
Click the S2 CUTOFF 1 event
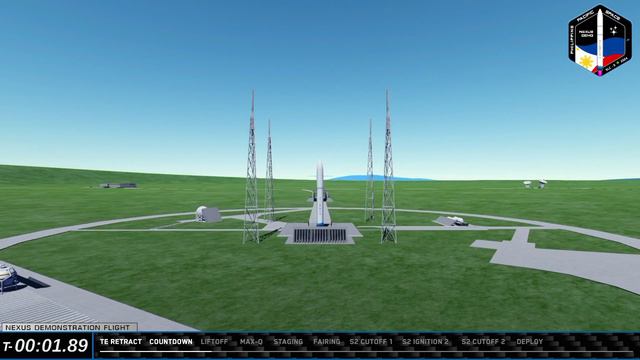[x=371, y=342]
